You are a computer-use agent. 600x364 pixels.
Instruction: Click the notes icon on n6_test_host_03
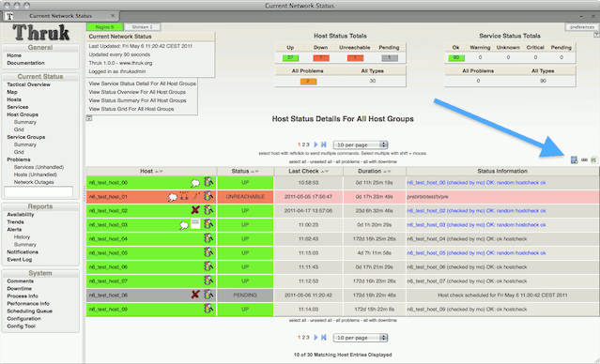(195, 224)
